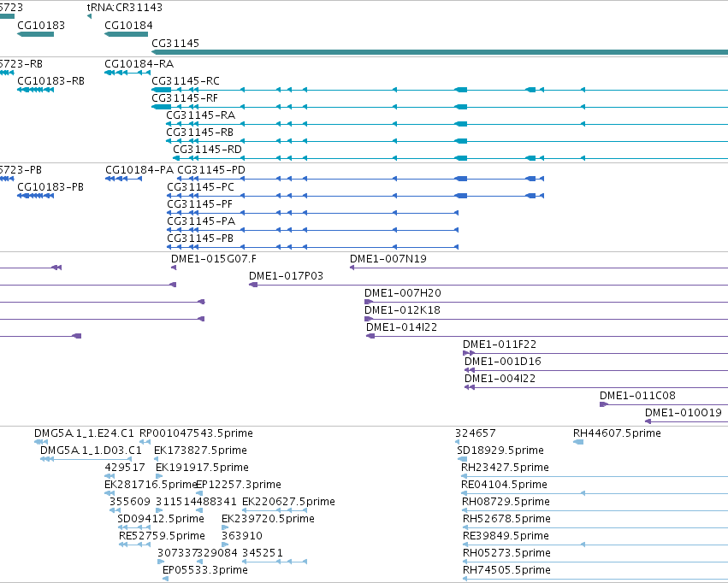Select the CG10184 gene bar
Viewport: 728px width, 583px height.
tap(127, 34)
